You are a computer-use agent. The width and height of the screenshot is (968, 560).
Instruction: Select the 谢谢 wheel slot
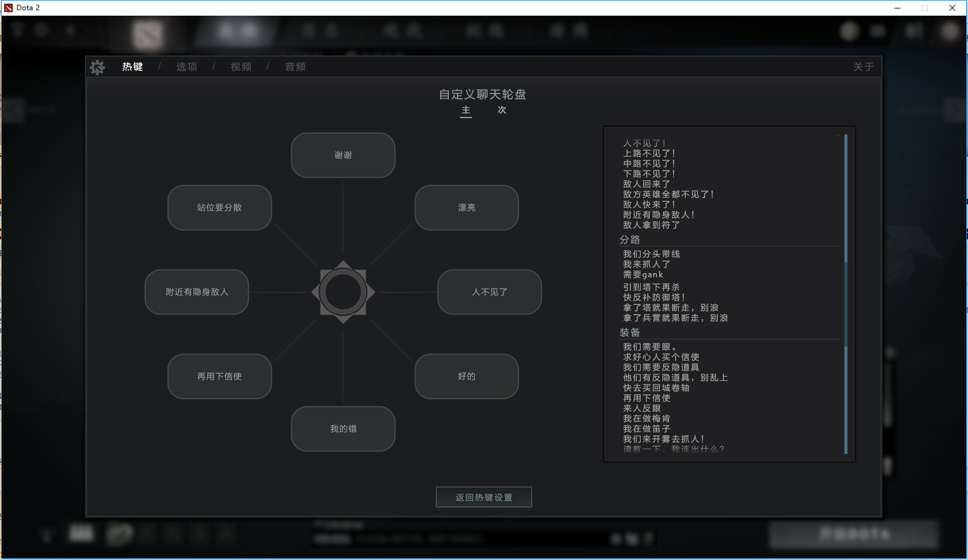343,156
